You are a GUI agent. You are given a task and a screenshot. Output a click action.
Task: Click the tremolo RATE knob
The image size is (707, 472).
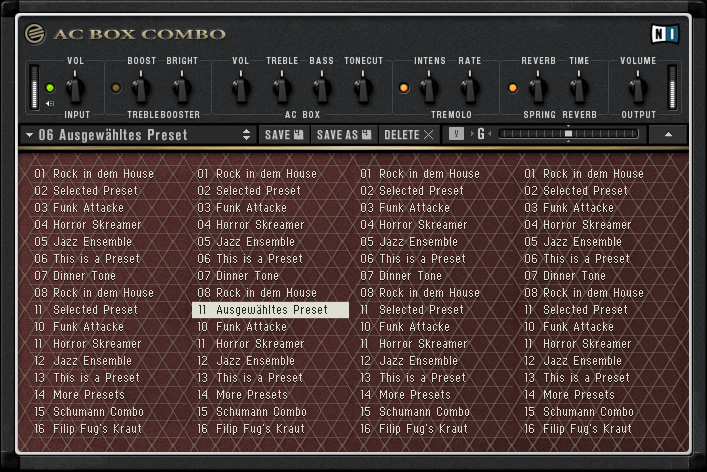(x=469, y=88)
